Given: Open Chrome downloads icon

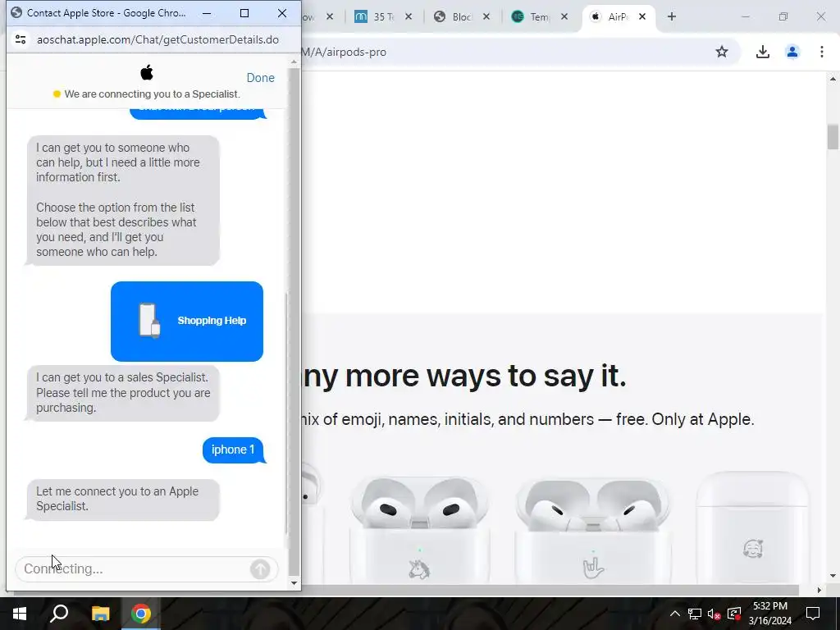Looking at the screenshot, I should [763, 52].
